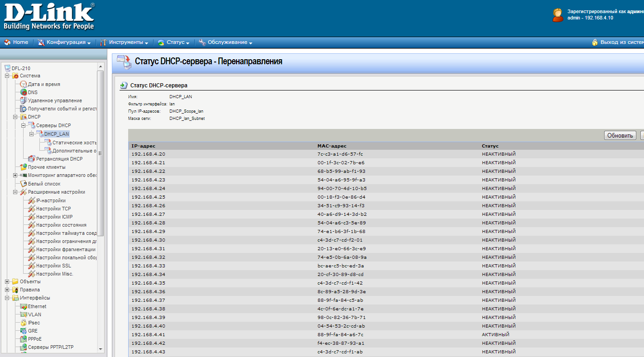644x357 pixels.
Task: Collapse the Расширенные настройки node
Action: coord(15,192)
